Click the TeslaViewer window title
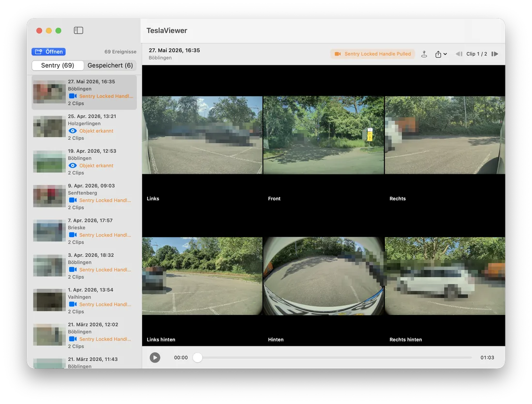 click(167, 30)
